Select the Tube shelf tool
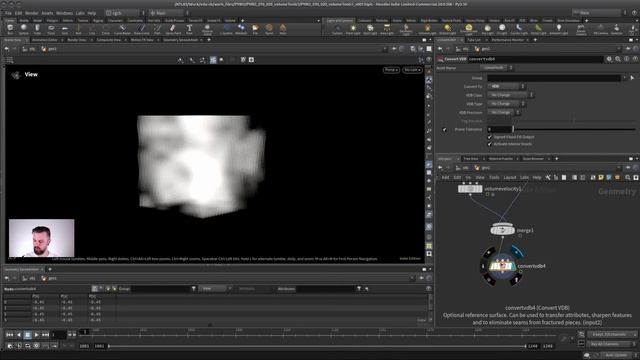 tap(37, 29)
